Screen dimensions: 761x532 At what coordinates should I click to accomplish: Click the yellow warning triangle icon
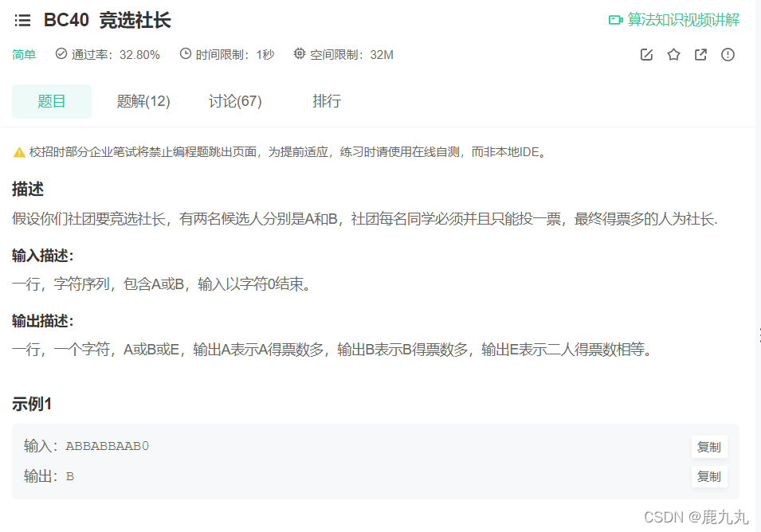pos(19,152)
